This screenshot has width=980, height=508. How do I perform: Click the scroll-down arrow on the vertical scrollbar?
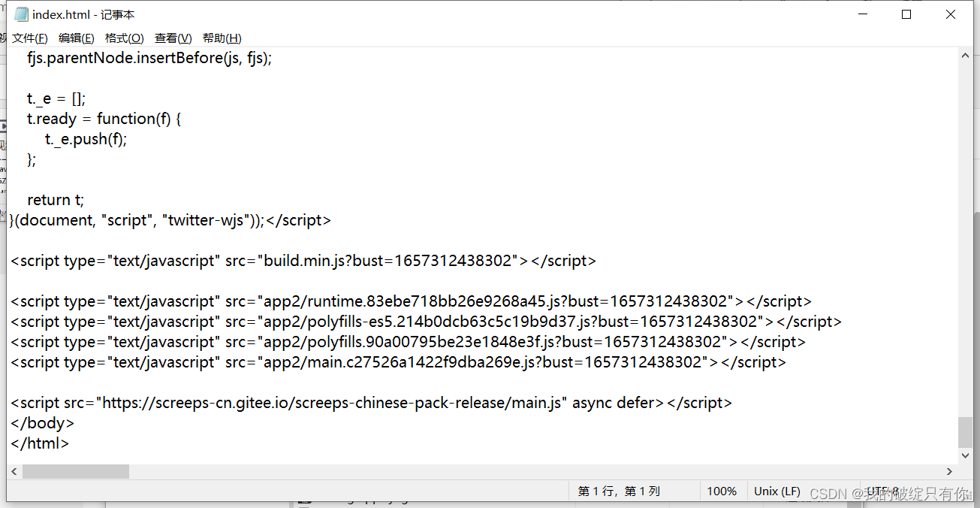click(966, 455)
